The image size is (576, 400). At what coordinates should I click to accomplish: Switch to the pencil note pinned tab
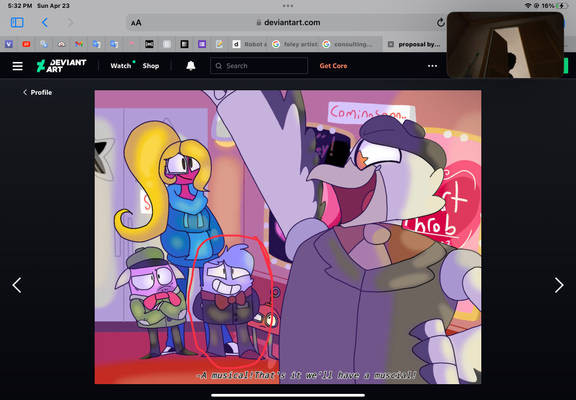(x=219, y=44)
